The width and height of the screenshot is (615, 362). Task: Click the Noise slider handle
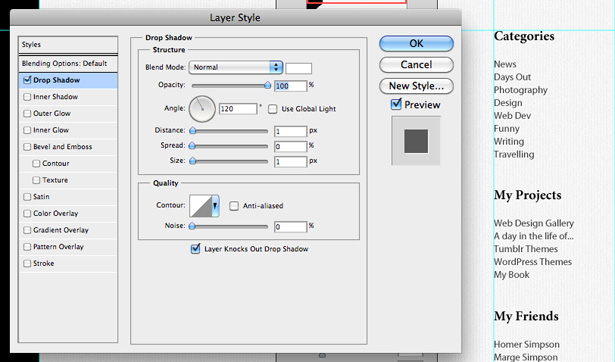click(x=192, y=226)
